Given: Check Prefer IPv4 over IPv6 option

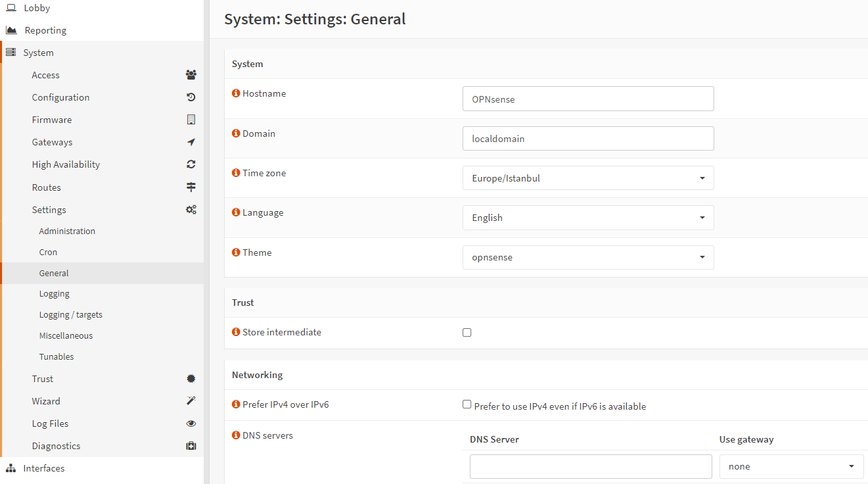Looking at the screenshot, I should pos(467,405).
